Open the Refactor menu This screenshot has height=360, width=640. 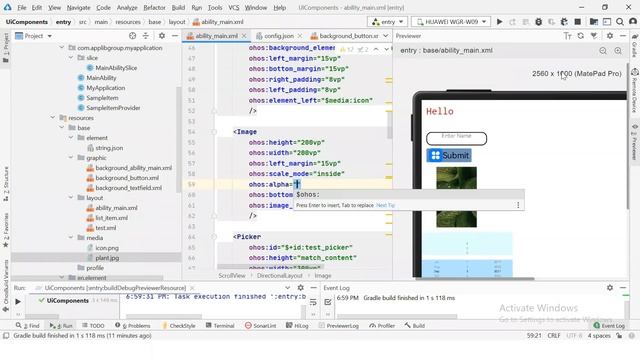(x=154, y=7)
